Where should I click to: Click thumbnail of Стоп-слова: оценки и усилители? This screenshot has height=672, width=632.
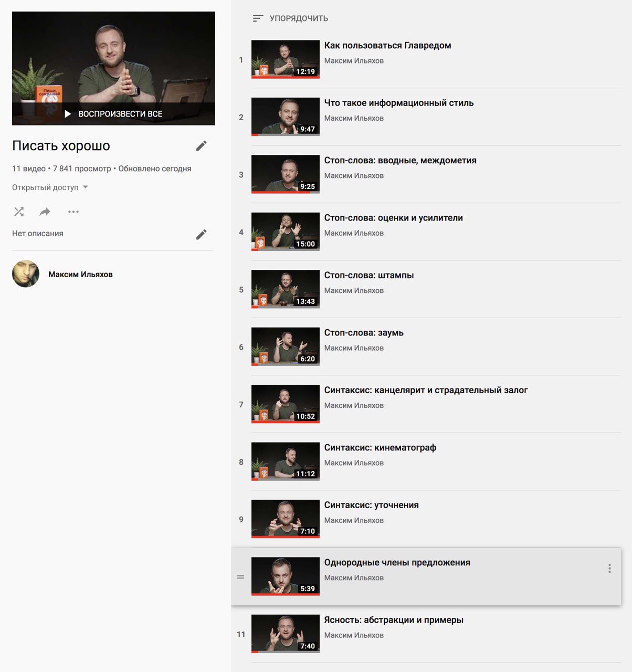[286, 232]
